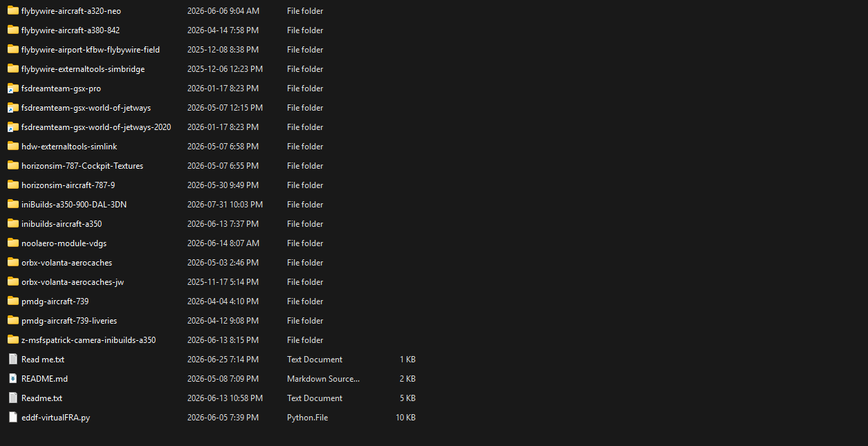Click the flybywire-airport-kfbw-flybywire-field folder name
868x446 pixels.
coord(91,50)
